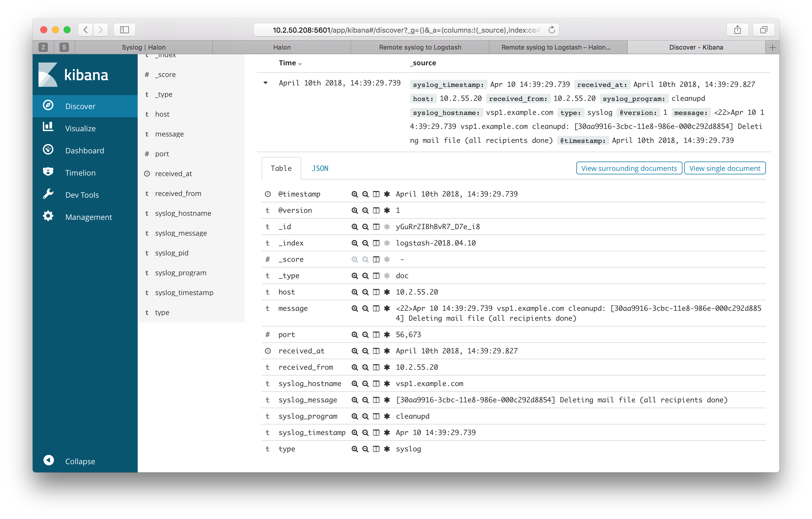Toggle column for message field in table
812x519 pixels.
pos(376,308)
